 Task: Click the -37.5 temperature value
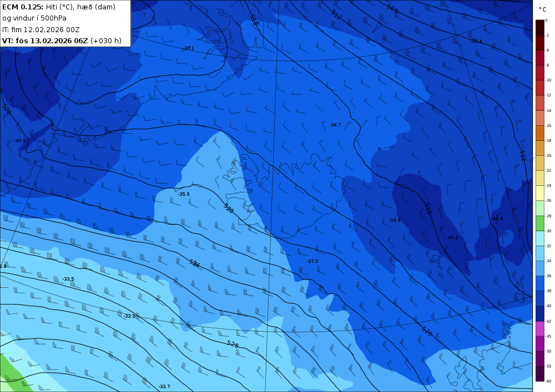(x=312, y=261)
